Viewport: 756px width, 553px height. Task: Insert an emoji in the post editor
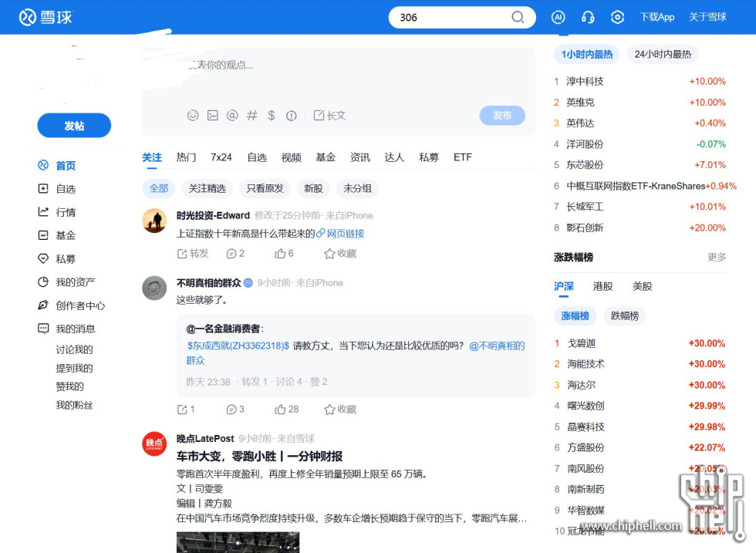[x=193, y=115]
